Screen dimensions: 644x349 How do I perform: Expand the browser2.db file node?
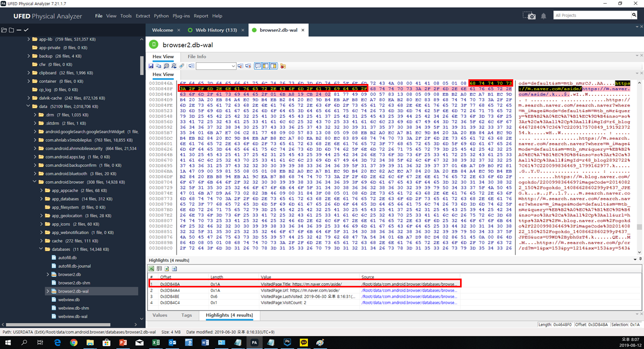[x=48, y=274]
